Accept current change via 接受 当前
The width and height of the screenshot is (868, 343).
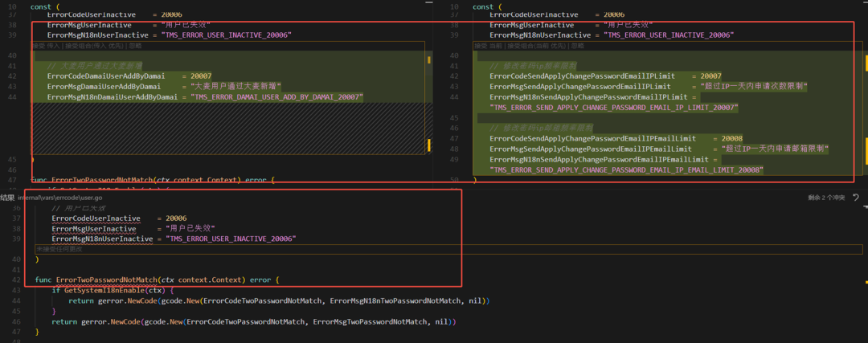[489, 45]
